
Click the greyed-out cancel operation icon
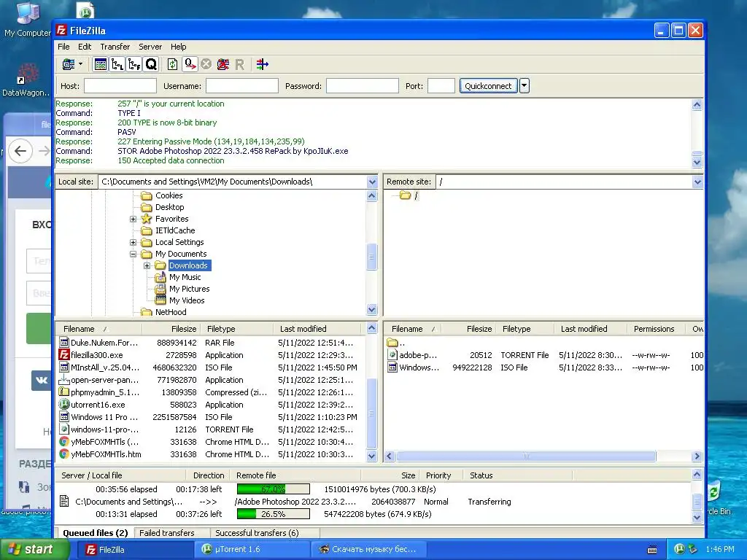pyautogui.click(x=206, y=64)
